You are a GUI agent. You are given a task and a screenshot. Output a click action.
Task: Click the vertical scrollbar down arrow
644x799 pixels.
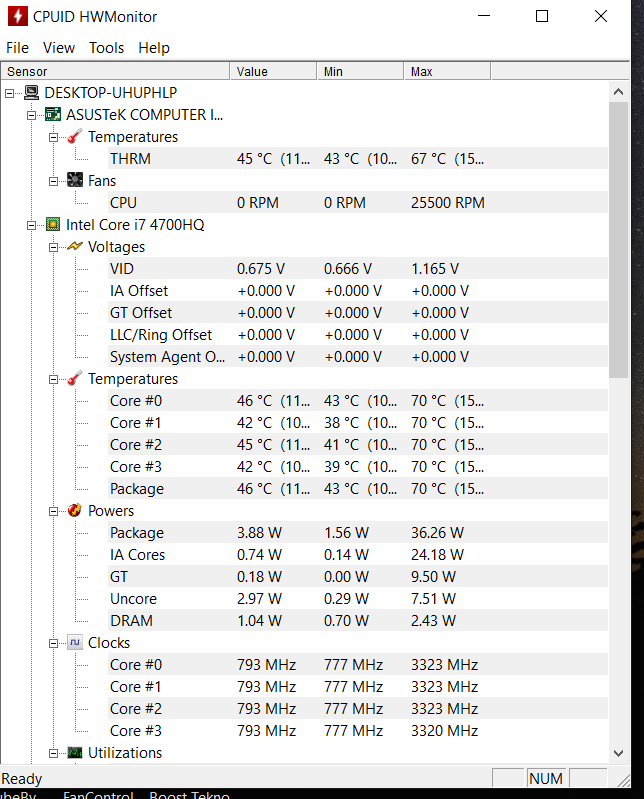tap(619, 754)
